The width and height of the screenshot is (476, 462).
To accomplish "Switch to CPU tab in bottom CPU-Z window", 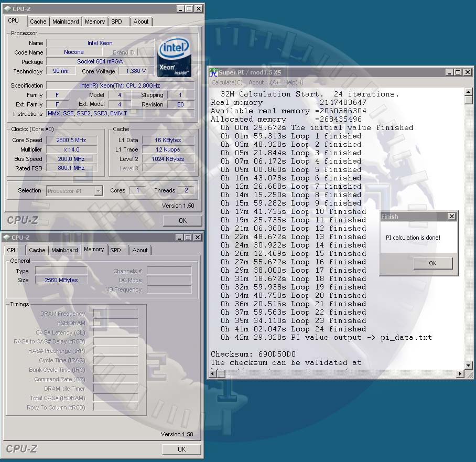I will pyautogui.click(x=12, y=250).
